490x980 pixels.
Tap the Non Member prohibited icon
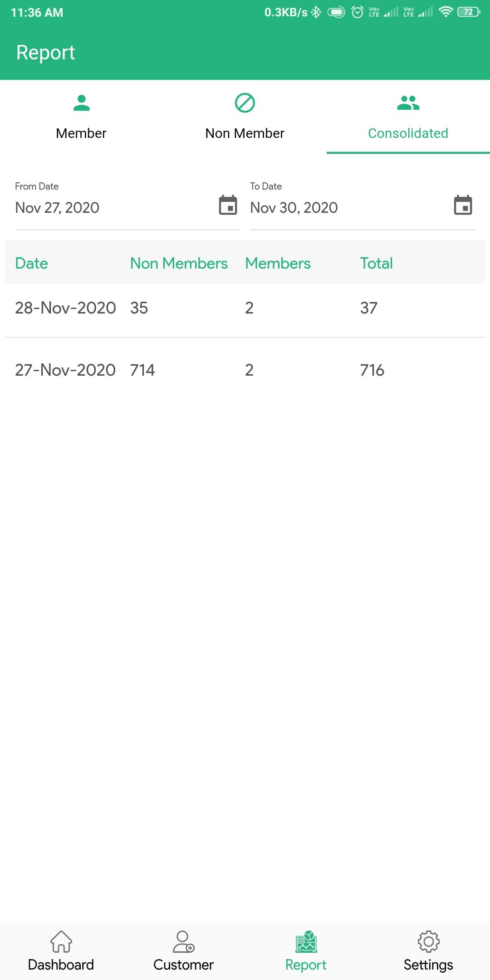(x=245, y=103)
